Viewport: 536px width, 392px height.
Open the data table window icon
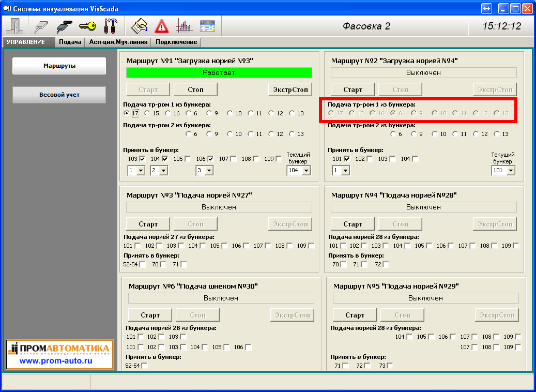[x=207, y=26]
